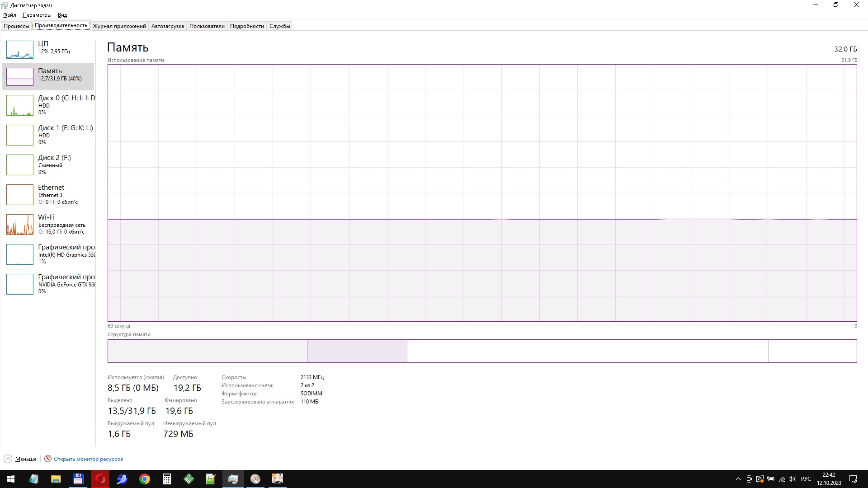Switch to the Автозагрузка tab
This screenshot has width=868, height=488.
(x=167, y=26)
